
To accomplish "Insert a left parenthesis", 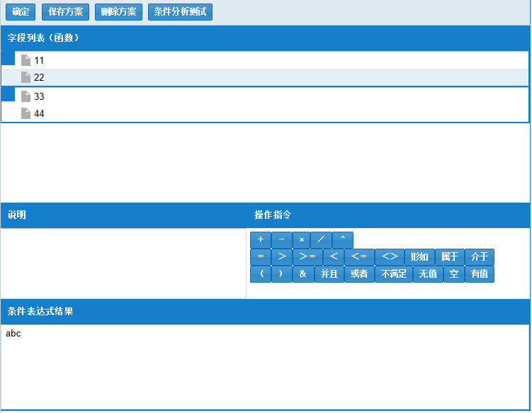I will click(x=261, y=274).
